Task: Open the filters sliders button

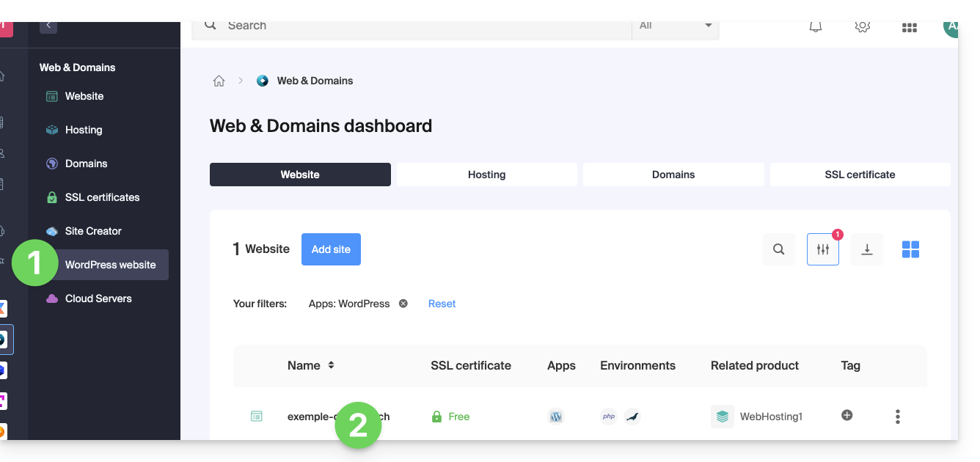Action: pos(822,249)
